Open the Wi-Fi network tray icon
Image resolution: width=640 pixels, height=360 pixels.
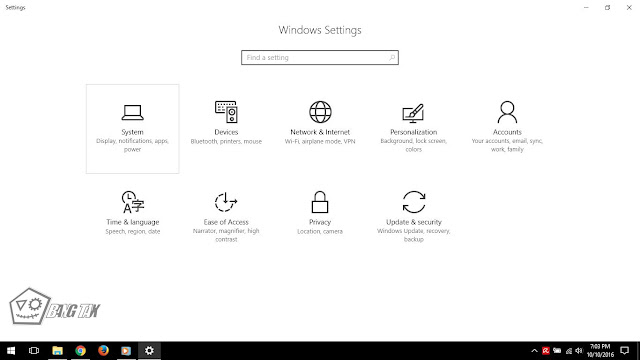pos(569,351)
